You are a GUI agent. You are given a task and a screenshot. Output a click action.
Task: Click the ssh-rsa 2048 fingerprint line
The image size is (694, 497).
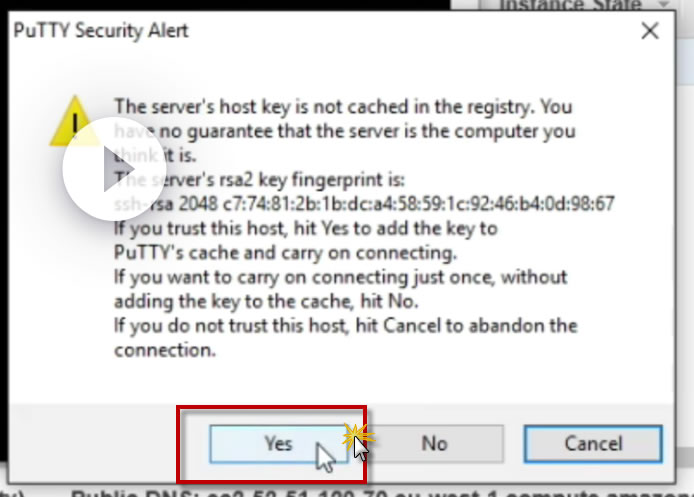coord(364,204)
